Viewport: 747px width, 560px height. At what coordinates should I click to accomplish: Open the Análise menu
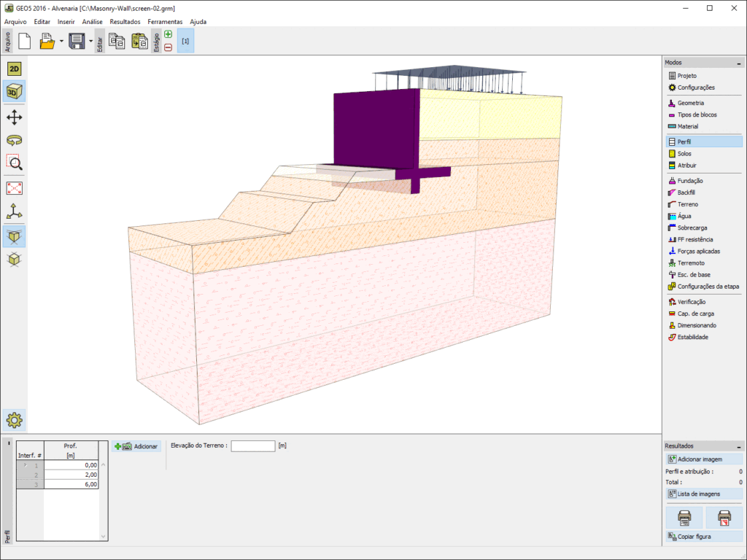click(x=92, y=21)
